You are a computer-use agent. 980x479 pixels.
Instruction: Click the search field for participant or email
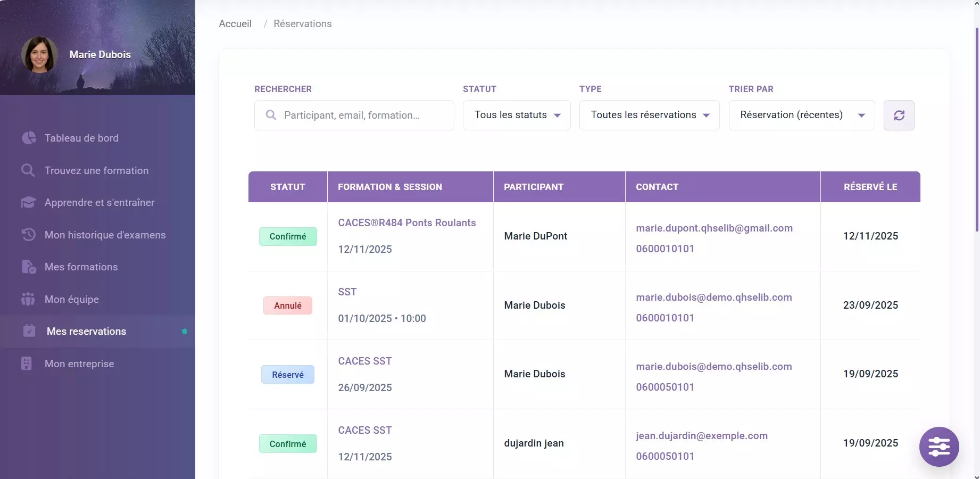[354, 115]
